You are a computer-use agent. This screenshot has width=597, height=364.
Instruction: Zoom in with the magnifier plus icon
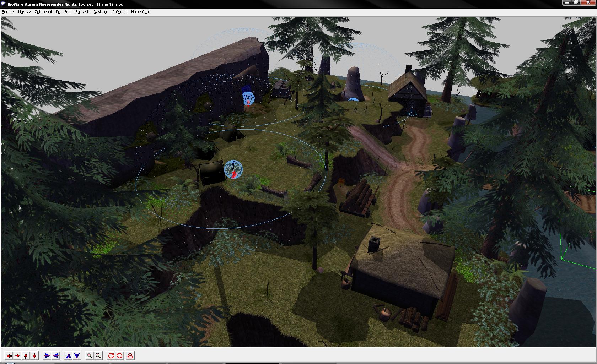click(x=90, y=355)
